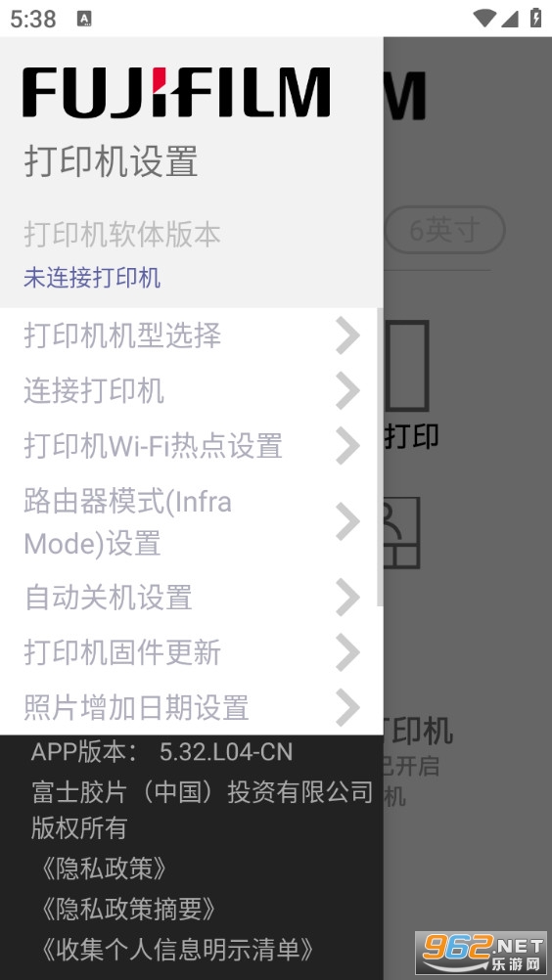Click the drawer's vertical scrollbar

pos(380,457)
